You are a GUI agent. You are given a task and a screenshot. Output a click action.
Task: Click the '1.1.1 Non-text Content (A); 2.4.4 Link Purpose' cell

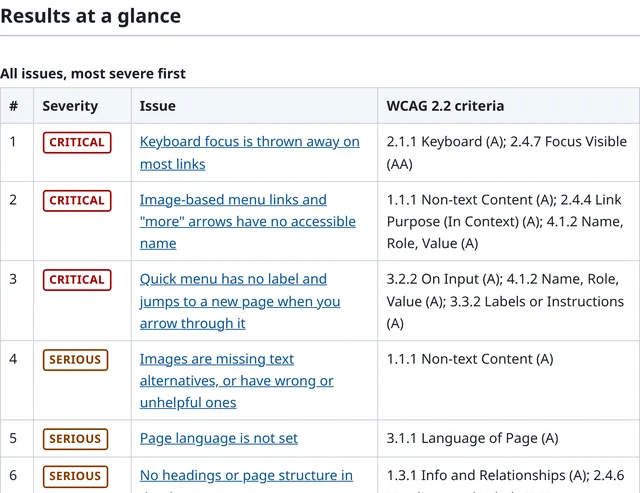point(509,221)
